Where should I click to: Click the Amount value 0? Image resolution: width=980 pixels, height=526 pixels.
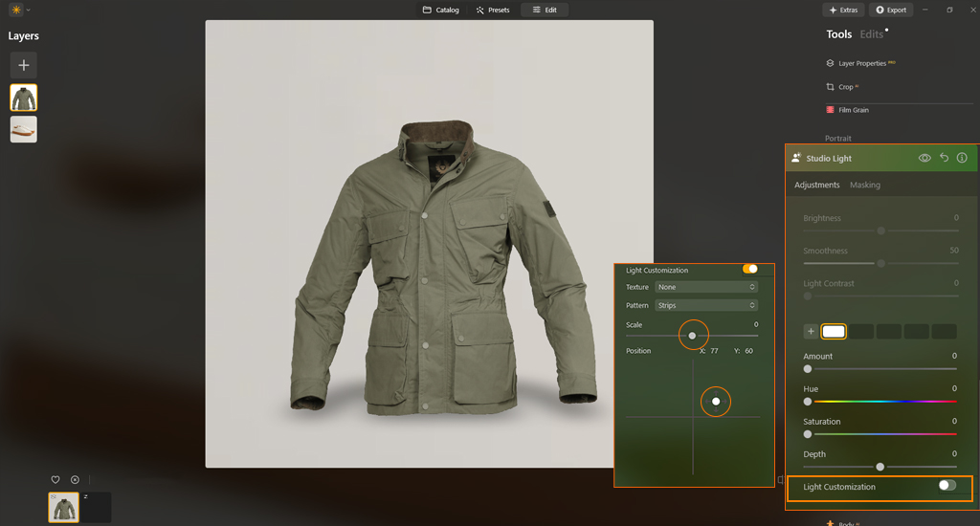coord(954,356)
